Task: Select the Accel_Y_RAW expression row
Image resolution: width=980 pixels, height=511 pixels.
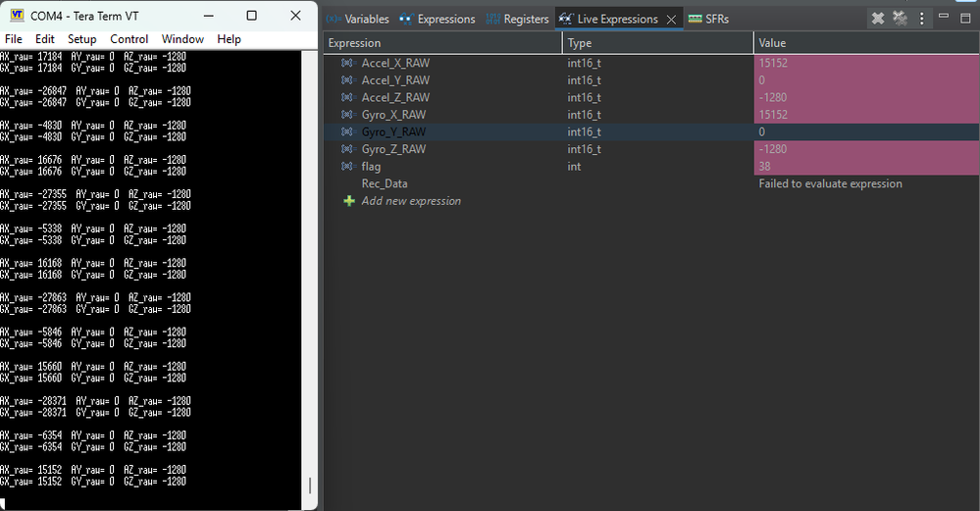Action: point(652,80)
